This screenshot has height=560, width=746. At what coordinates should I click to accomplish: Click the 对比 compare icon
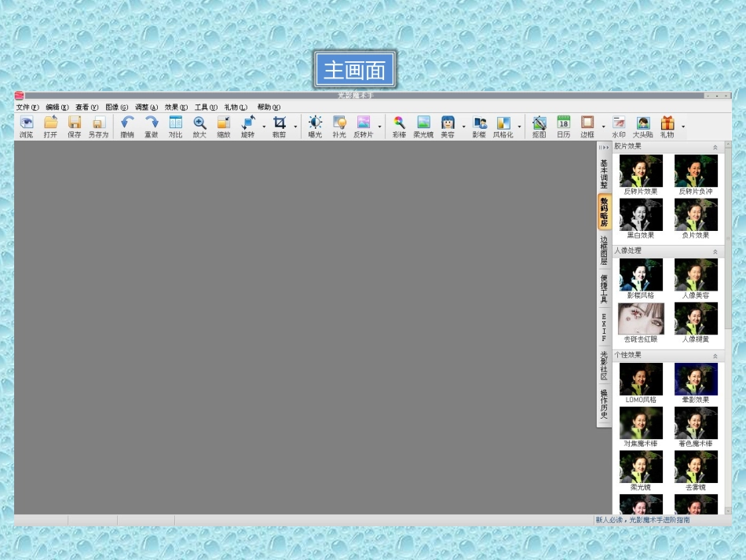pos(176,126)
